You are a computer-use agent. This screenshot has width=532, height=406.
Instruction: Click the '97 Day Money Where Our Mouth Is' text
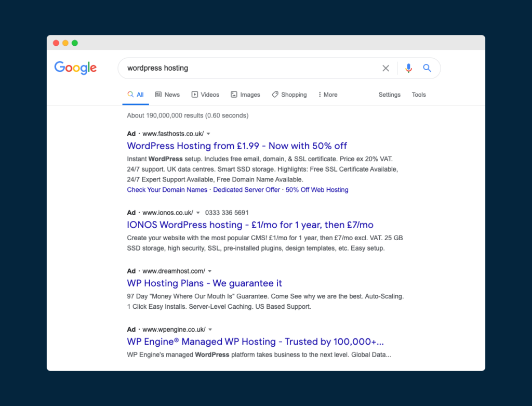pos(265,302)
